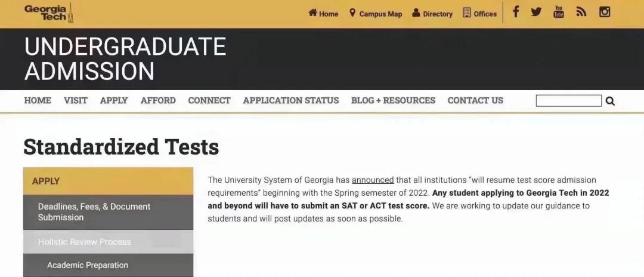
Task: Go to Home in top bar
Action: (x=323, y=14)
